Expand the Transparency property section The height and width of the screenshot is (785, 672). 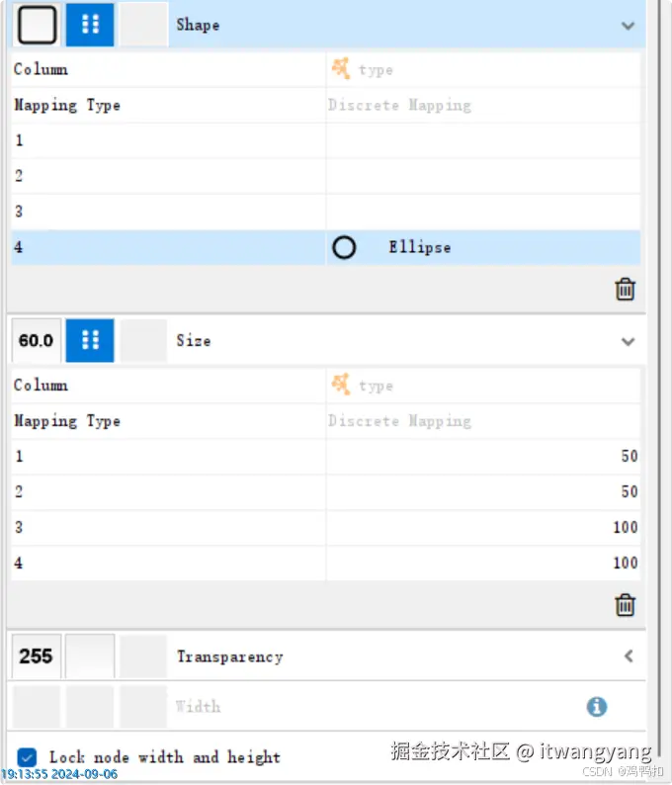pos(628,656)
